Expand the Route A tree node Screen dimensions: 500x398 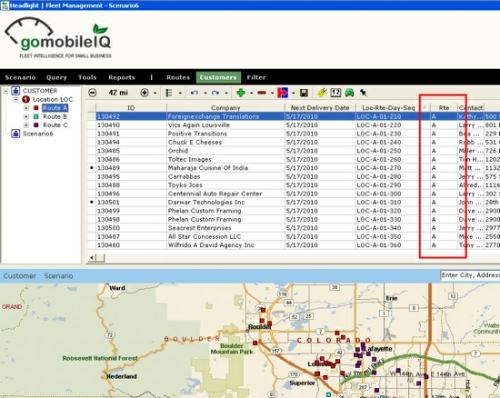click(26, 108)
